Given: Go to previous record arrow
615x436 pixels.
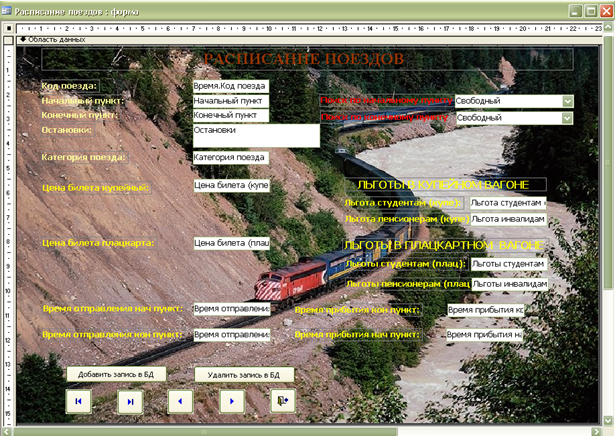Looking at the screenshot, I should 180,401.
